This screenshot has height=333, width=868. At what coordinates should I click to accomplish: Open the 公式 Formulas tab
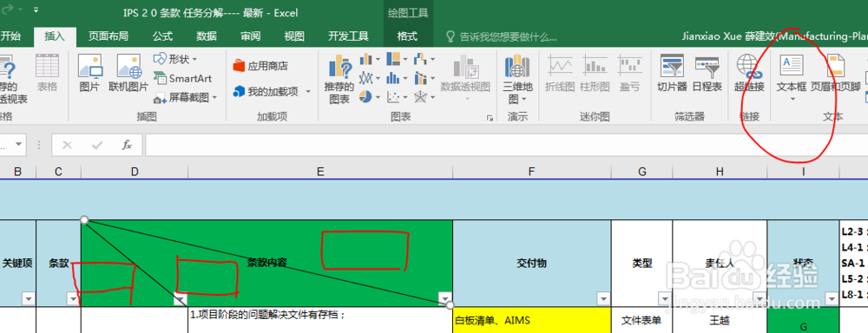click(163, 36)
